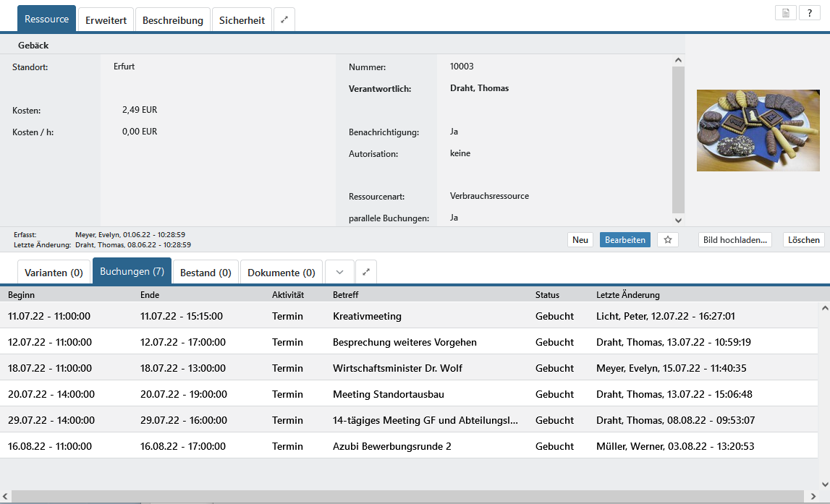Click the document icon in top right
Image resolution: width=830 pixels, height=504 pixels.
(x=785, y=13)
